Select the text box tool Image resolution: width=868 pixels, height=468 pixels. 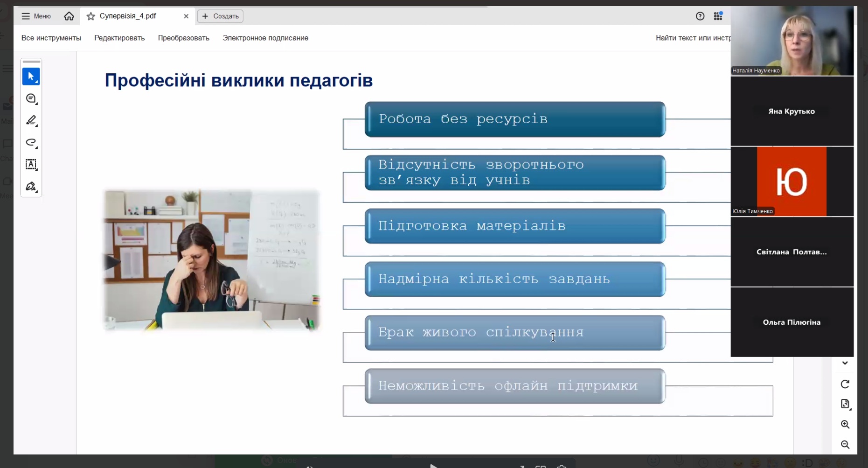[31, 165]
